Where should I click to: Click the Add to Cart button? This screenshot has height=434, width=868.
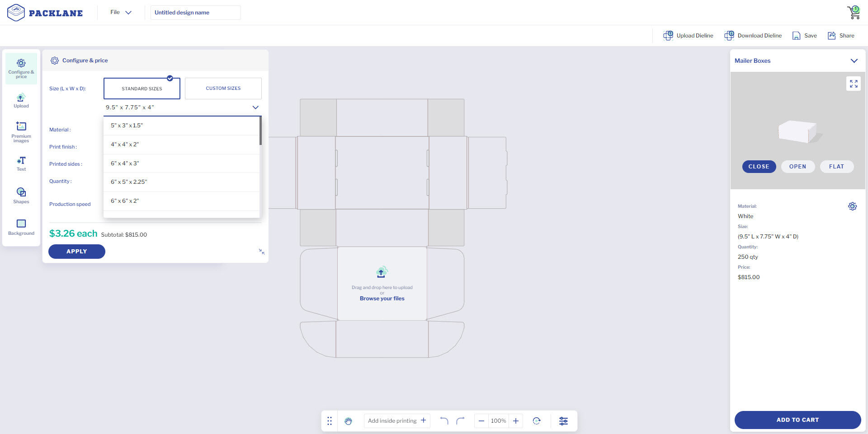point(797,420)
